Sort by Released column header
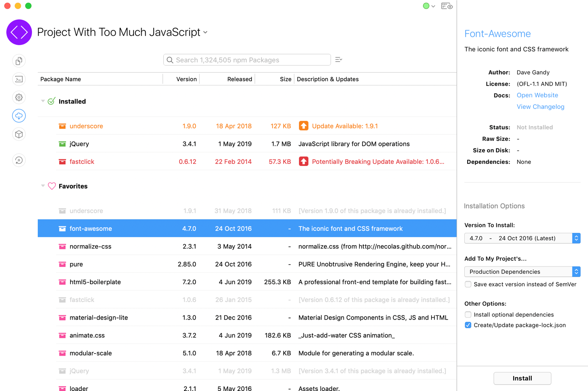The height and width of the screenshot is (391, 588). click(x=239, y=79)
